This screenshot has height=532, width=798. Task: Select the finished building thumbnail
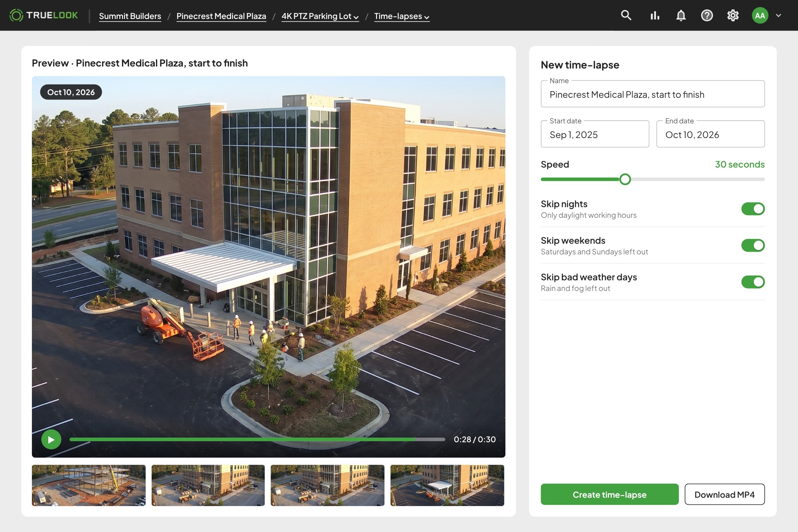[x=447, y=485]
